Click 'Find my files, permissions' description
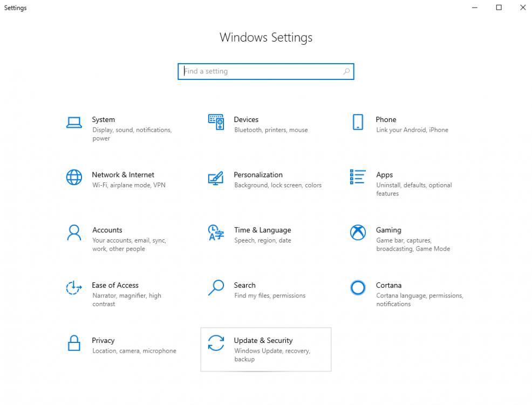Image resolution: width=532 pixels, height=405 pixels. tap(270, 296)
